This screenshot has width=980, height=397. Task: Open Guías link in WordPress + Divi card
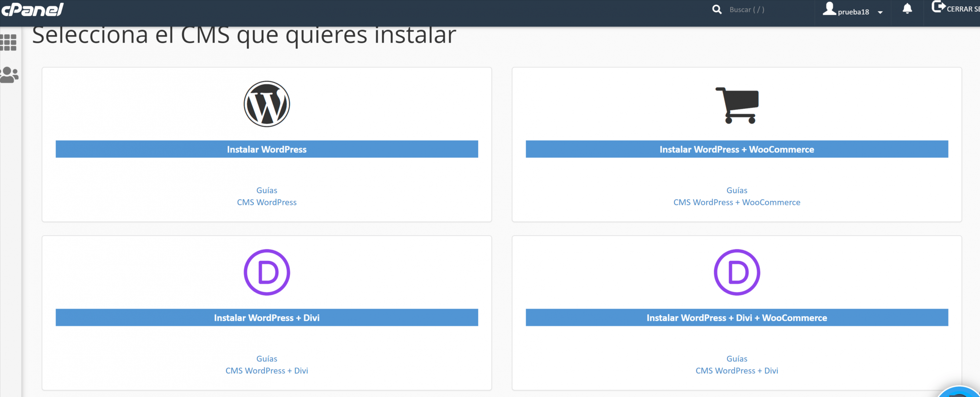pyautogui.click(x=267, y=358)
